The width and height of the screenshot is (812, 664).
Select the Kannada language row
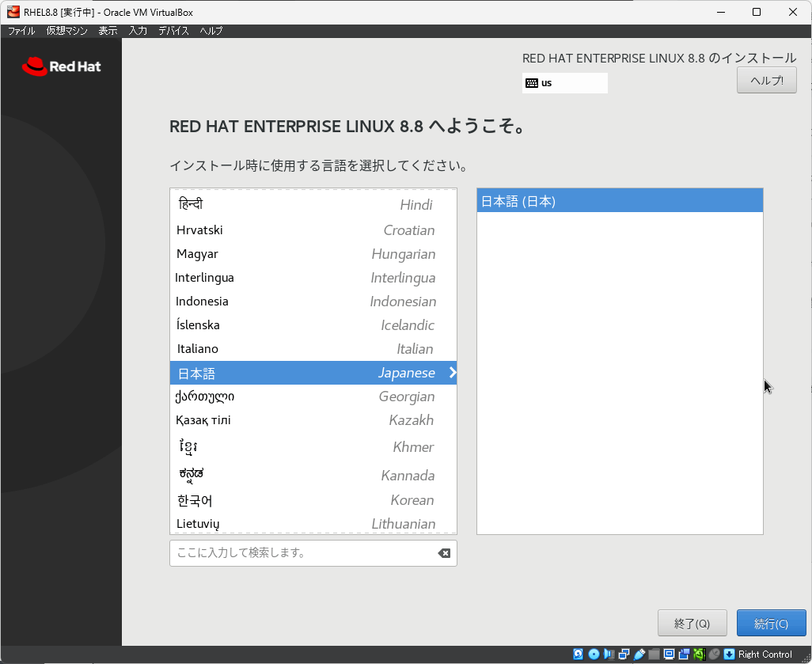click(313, 474)
